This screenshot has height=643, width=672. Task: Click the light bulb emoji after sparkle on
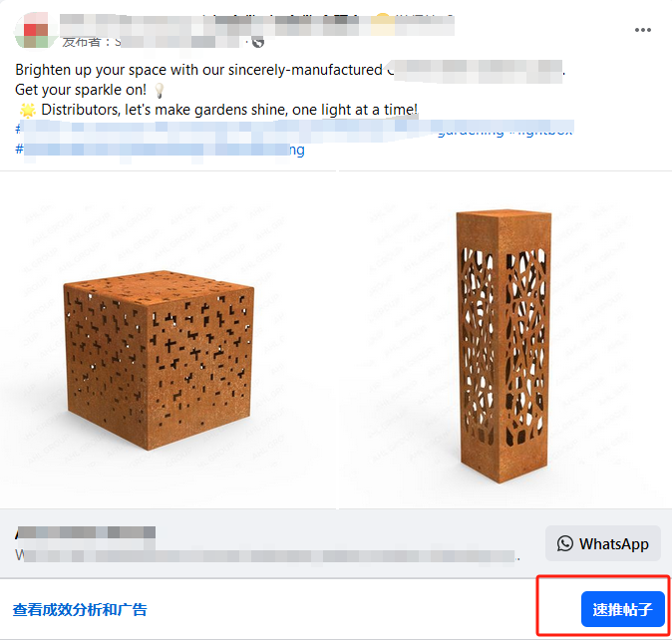coord(159,90)
